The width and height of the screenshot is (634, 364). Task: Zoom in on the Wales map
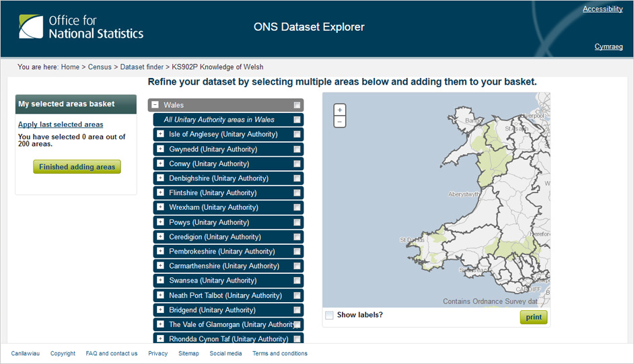tap(340, 110)
